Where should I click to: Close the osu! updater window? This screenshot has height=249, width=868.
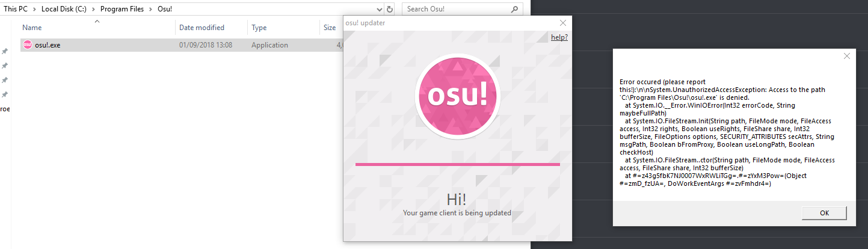[x=563, y=23]
